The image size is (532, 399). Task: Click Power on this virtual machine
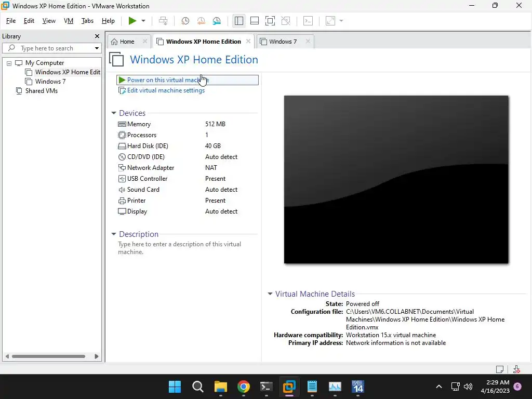click(187, 80)
